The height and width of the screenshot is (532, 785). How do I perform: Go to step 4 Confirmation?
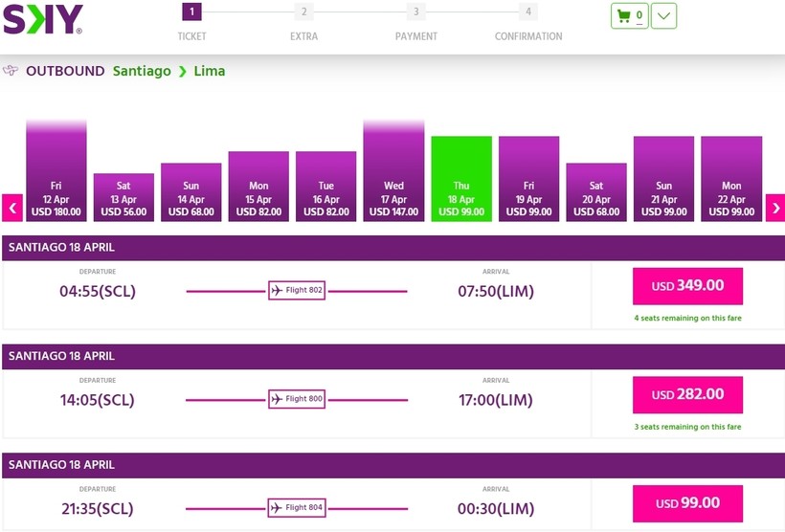point(528,12)
